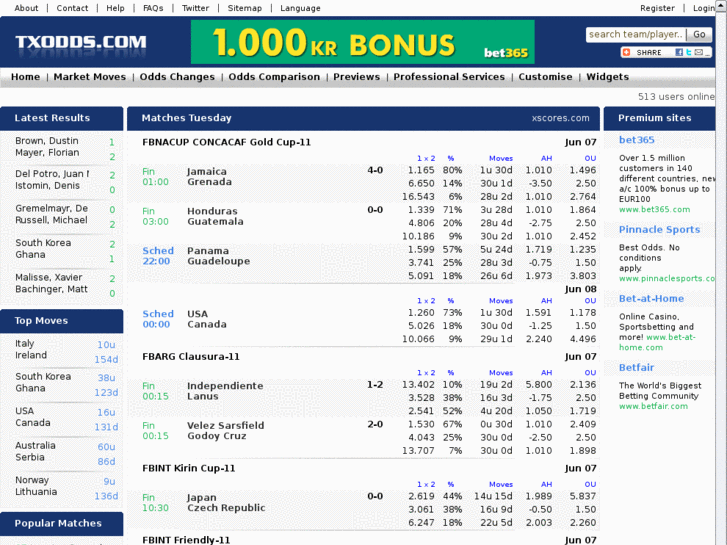Open the Market Moves tab
This screenshot has height=545, width=727.
[x=90, y=77]
